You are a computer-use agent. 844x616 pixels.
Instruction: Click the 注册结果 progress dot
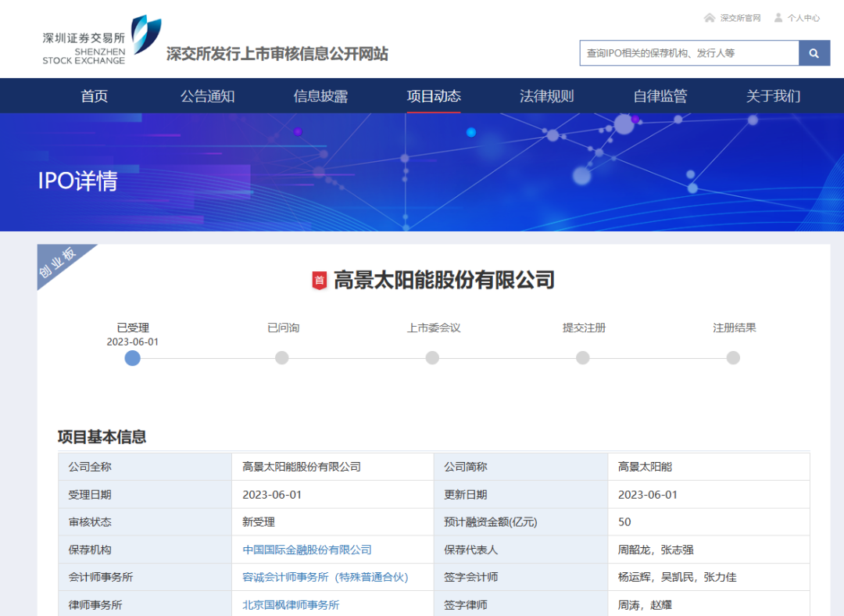(733, 358)
